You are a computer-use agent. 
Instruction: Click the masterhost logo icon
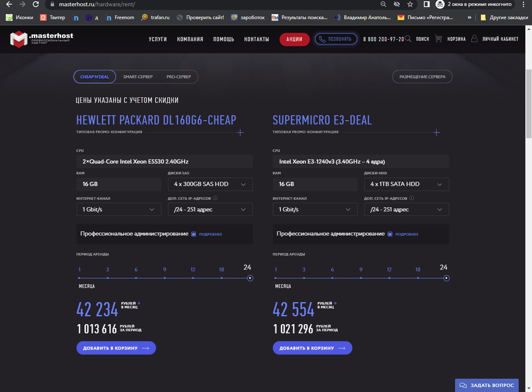point(18,39)
